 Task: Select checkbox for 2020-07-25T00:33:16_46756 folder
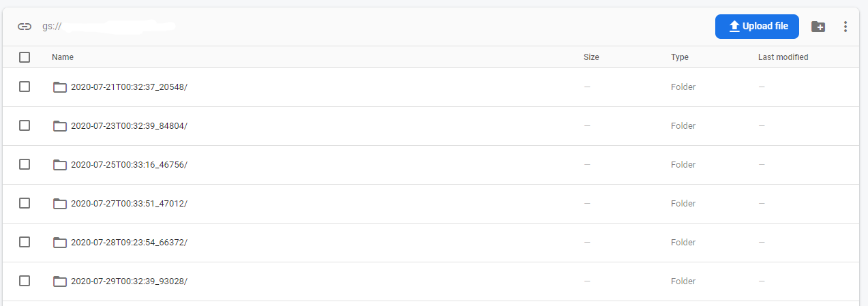pyautogui.click(x=25, y=164)
